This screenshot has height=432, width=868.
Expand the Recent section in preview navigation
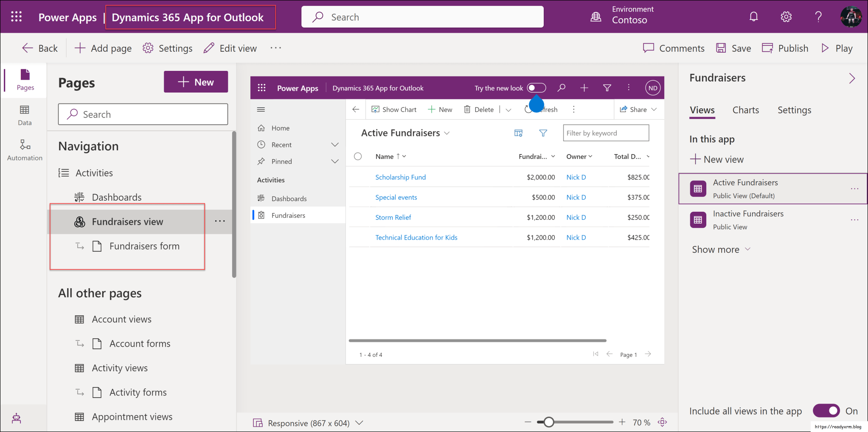click(x=334, y=144)
